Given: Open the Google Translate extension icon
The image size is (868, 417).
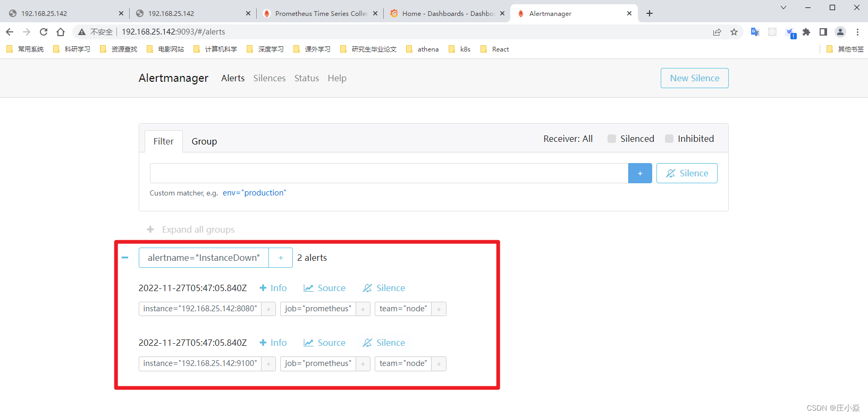Looking at the screenshot, I should pos(755,32).
